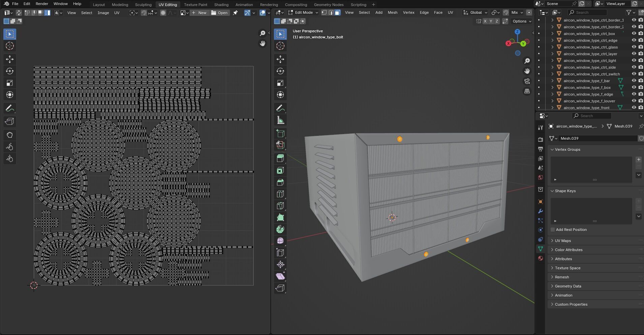Disable render for aircon_window_type_ctrl_light camera icon
Screen dimensions: 644x335
click(641, 60)
